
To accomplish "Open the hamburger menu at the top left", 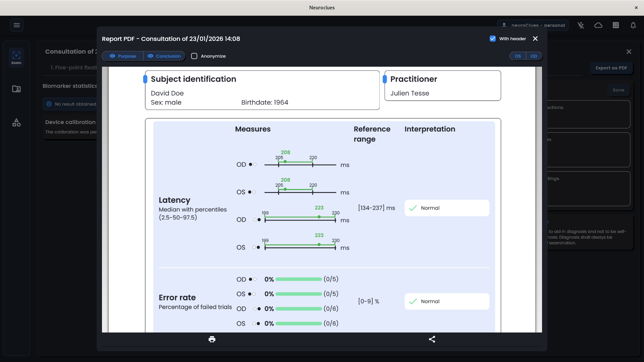I will coord(17,25).
